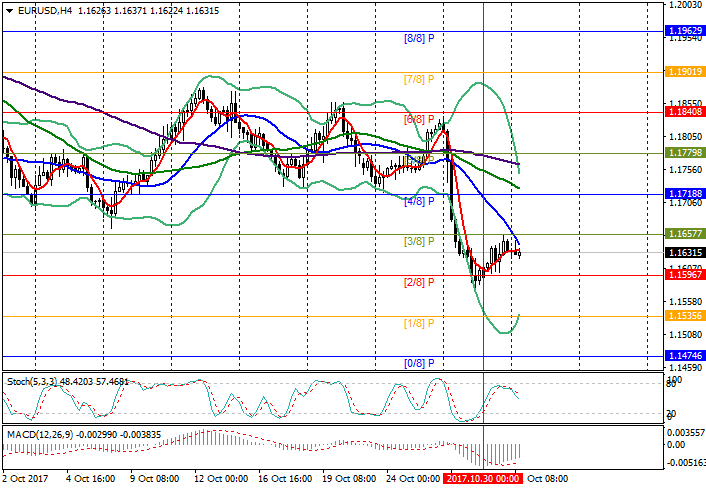Click the current price 1.16315 label
Screen dimensions: 706x490
684,253
